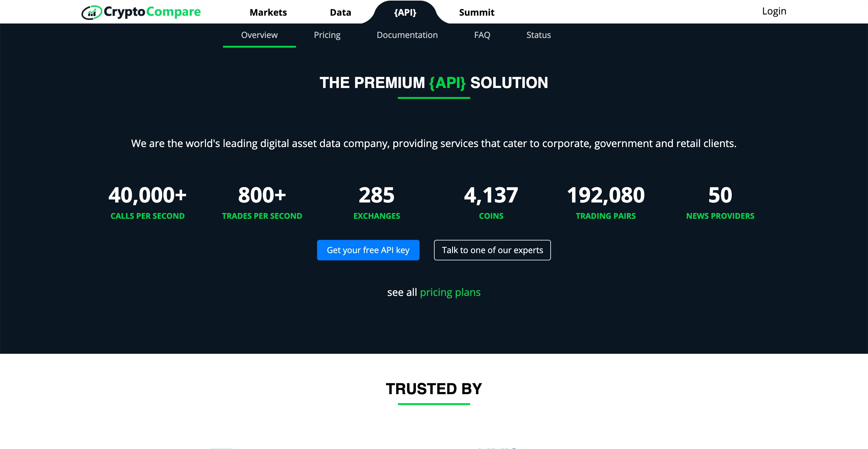The width and height of the screenshot is (868, 449).
Task: Click the Status tab icon
Action: [x=539, y=35]
